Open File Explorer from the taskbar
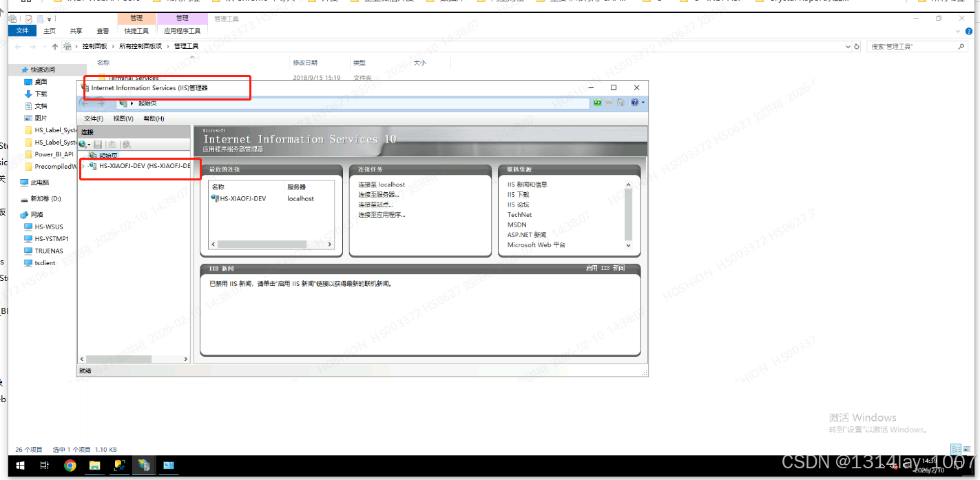This screenshot has width=980, height=480. click(94, 466)
